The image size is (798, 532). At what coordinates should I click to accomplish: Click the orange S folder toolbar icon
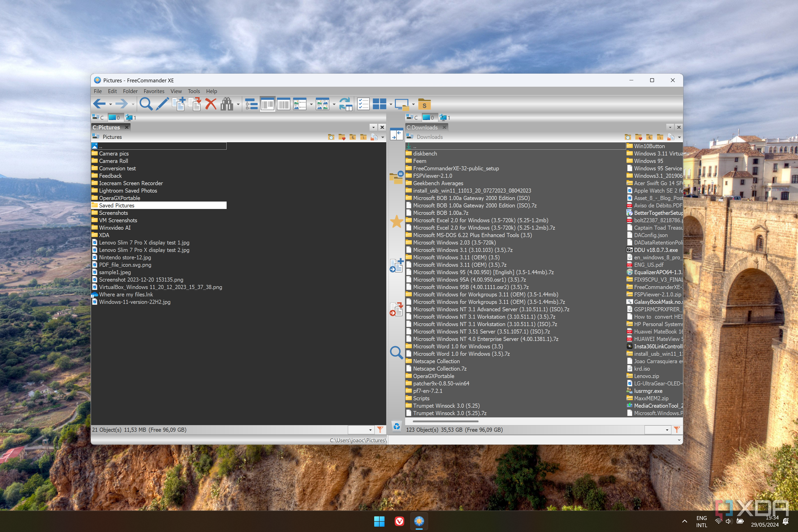point(424,104)
